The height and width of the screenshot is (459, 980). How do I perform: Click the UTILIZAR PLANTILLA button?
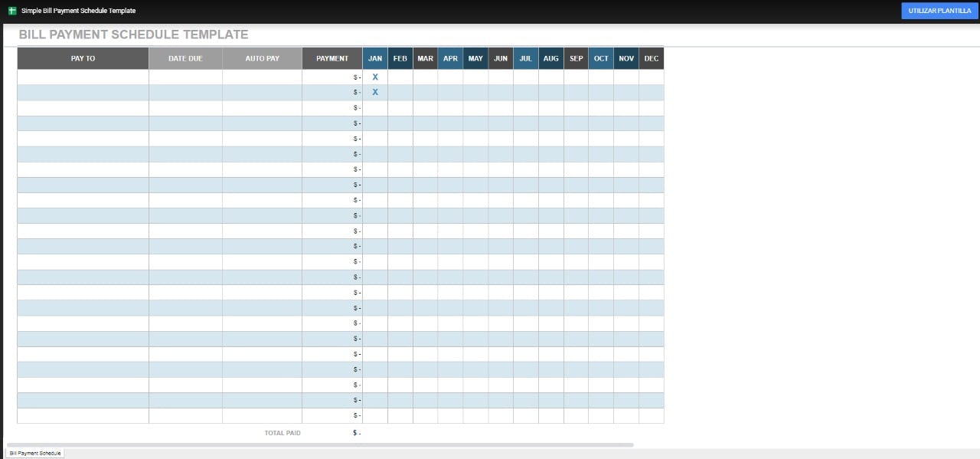click(939, 11)
